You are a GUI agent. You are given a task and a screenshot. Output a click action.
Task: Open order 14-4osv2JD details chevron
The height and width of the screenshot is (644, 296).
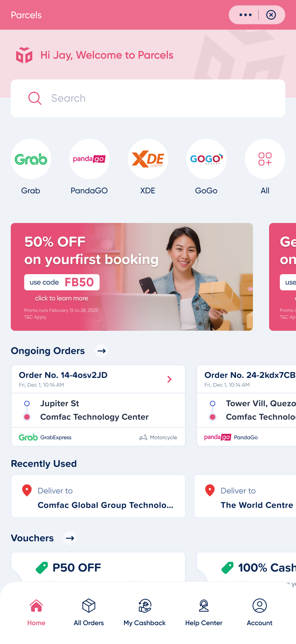coord(170,379)
